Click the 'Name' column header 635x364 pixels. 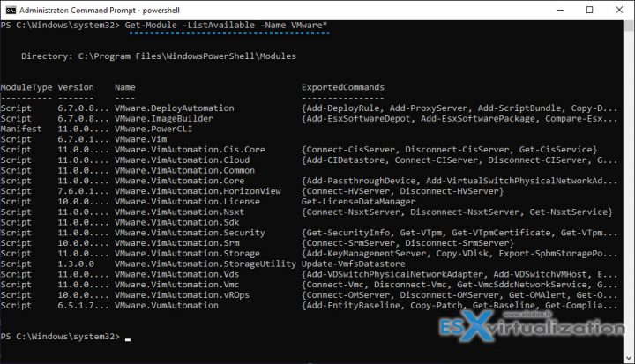[124, 87]
